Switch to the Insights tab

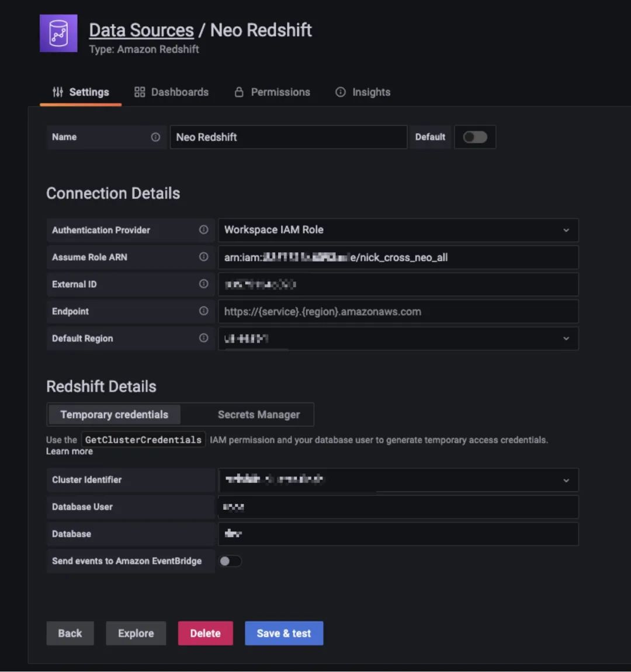pyautogui.click(x=363, y=92)
